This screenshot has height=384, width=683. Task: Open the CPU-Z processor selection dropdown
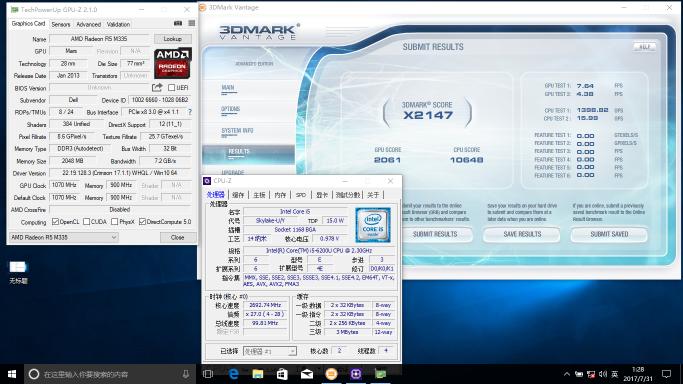click(270, 351)
